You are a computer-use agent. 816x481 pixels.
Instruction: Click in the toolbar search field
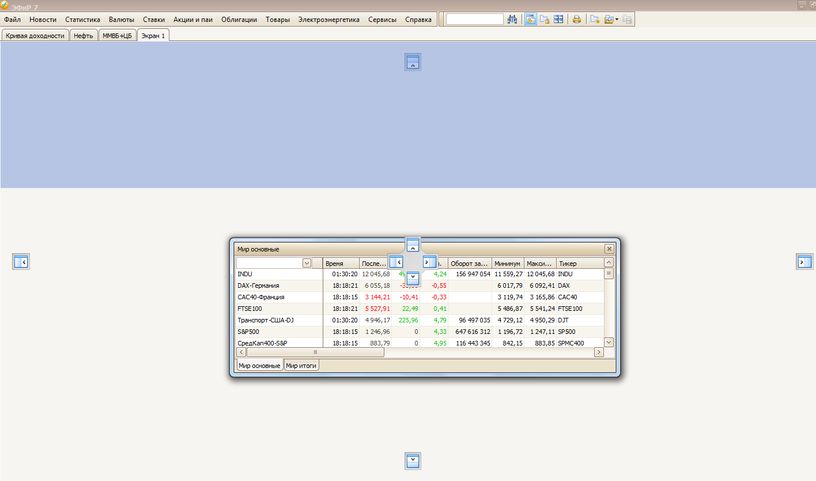[x=474, y=19]
